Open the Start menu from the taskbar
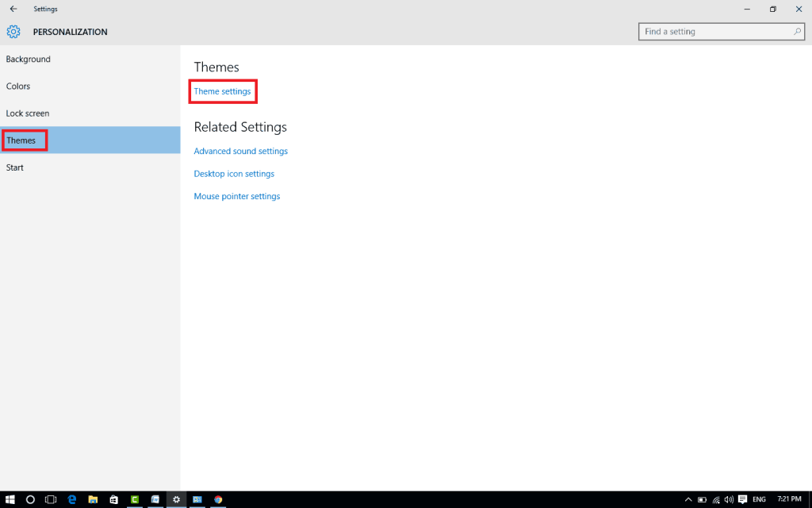Image resolution: width=812 pixels, height=508 pixels. click(11, 499)
